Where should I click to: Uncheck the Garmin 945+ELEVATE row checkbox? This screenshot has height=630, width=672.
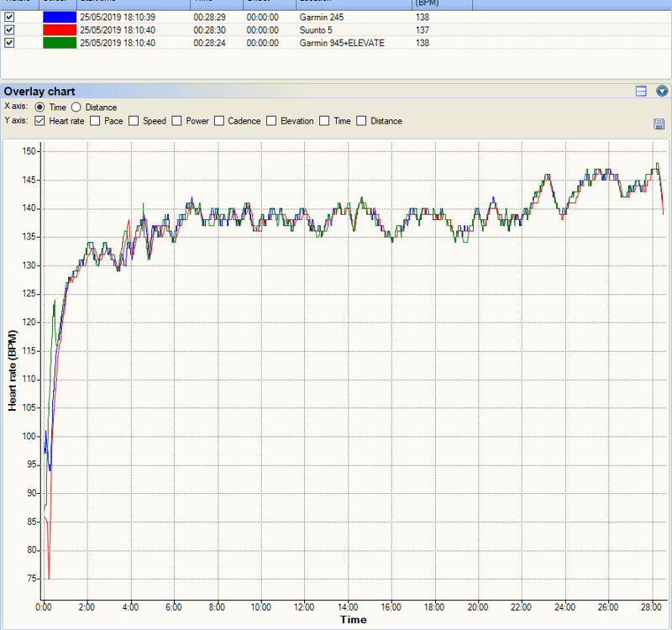(x=9, y=43)
